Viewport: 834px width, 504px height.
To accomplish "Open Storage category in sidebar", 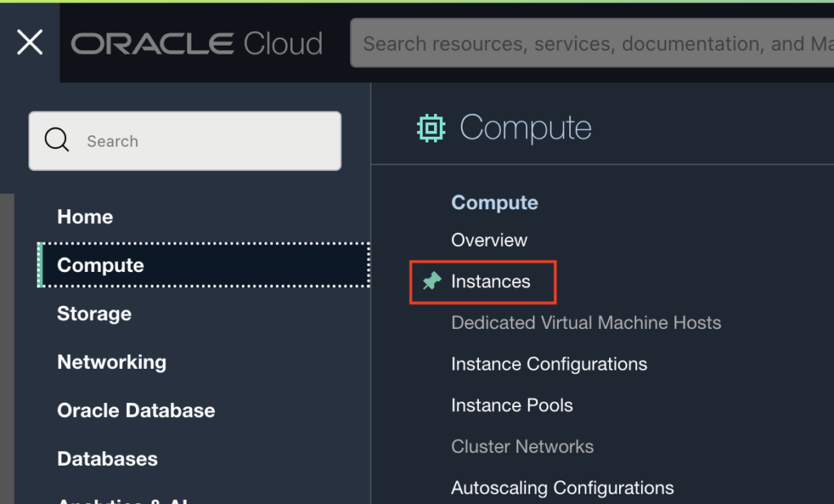I will pos(94,313).
